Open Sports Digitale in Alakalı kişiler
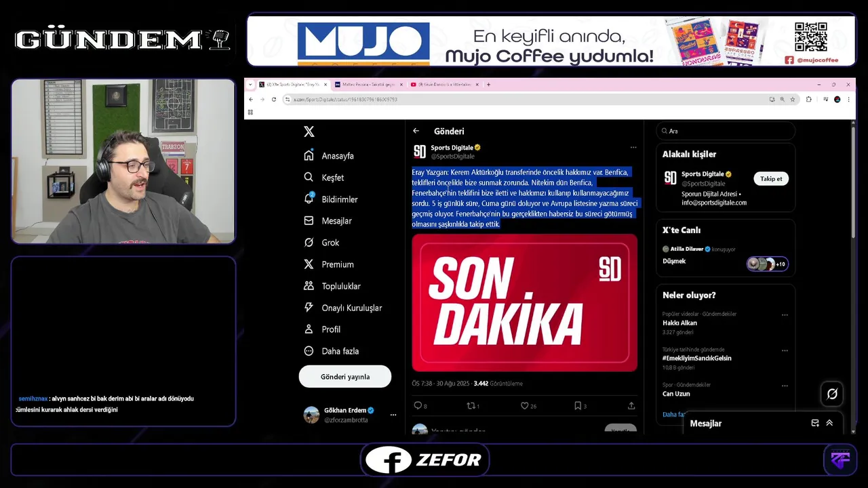This screenshot has width=868, height=488. tap(703, 174)
